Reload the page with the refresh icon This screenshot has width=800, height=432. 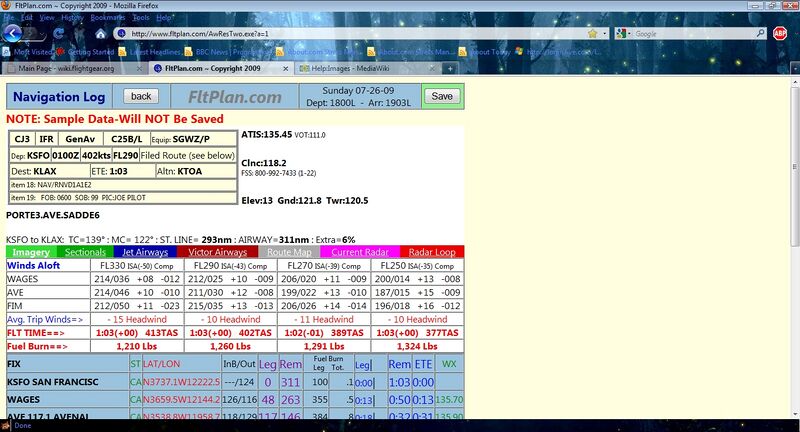[59, 34]
